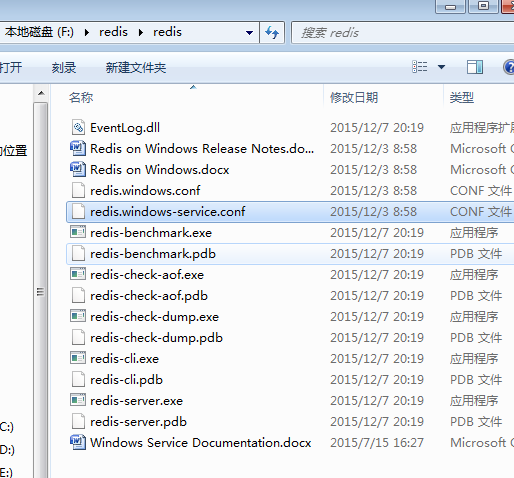Open the help icon in toolbar
Image resolution: width=514 pixels, height=478 pixels.
pos(508,67)
